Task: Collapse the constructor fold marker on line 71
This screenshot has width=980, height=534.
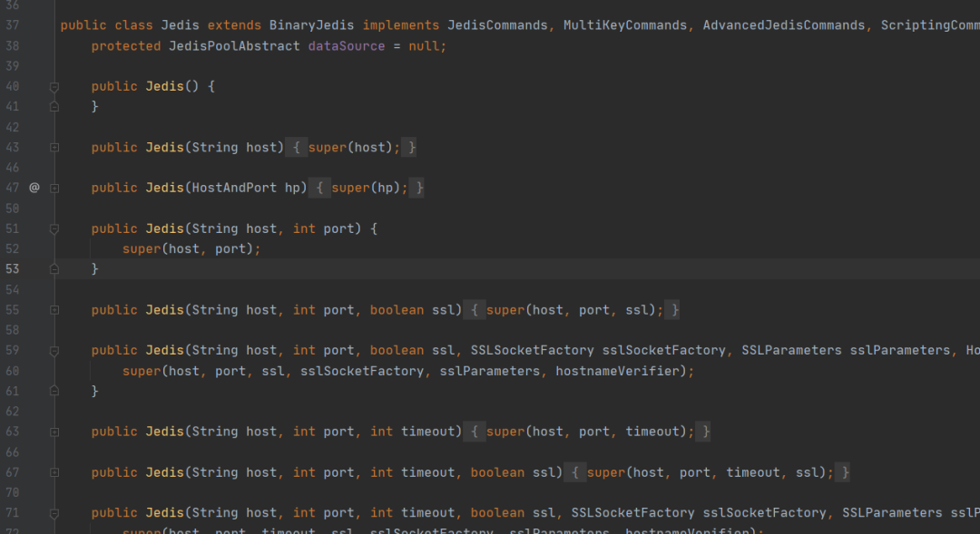Action: coord(54,513)
